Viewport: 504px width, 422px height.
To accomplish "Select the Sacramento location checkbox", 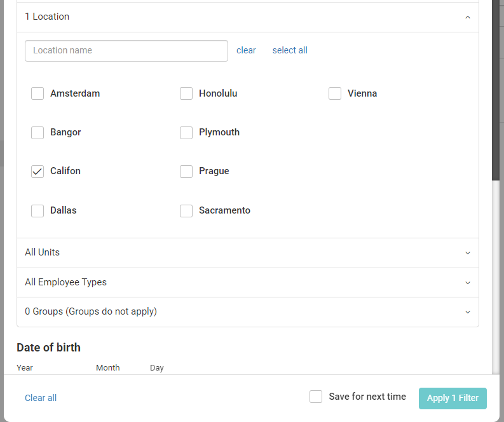I will point(186,210).
